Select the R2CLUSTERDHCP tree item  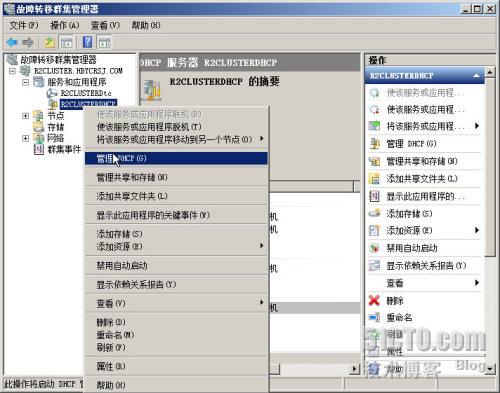88,104
